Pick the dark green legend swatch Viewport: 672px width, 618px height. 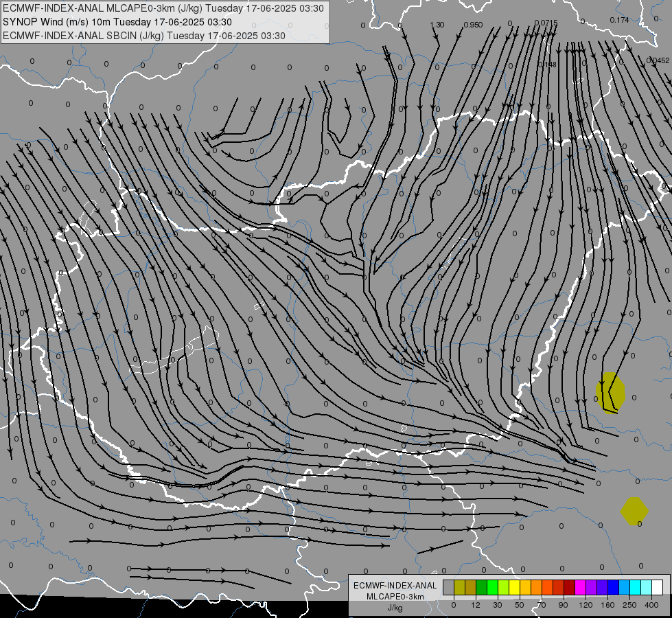[482, 587]
